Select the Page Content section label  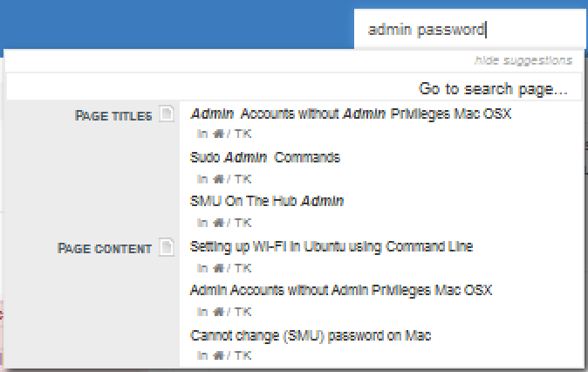(x=105, y=249)
